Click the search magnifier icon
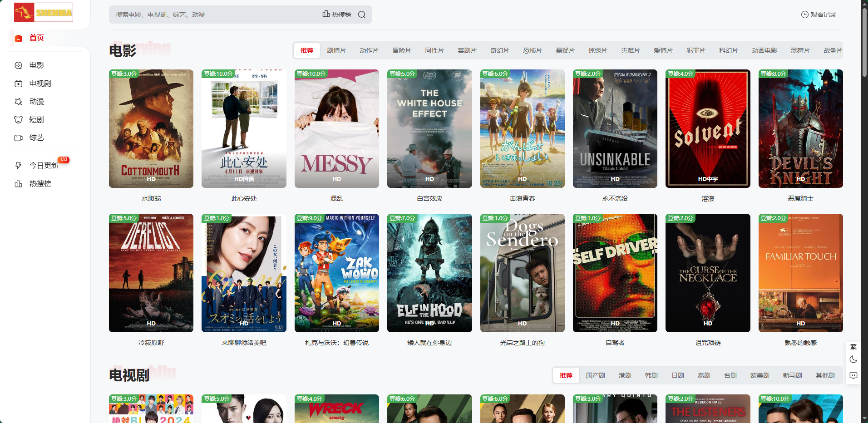The height and width of the screenshot is (423, 868). coord(362,15)
